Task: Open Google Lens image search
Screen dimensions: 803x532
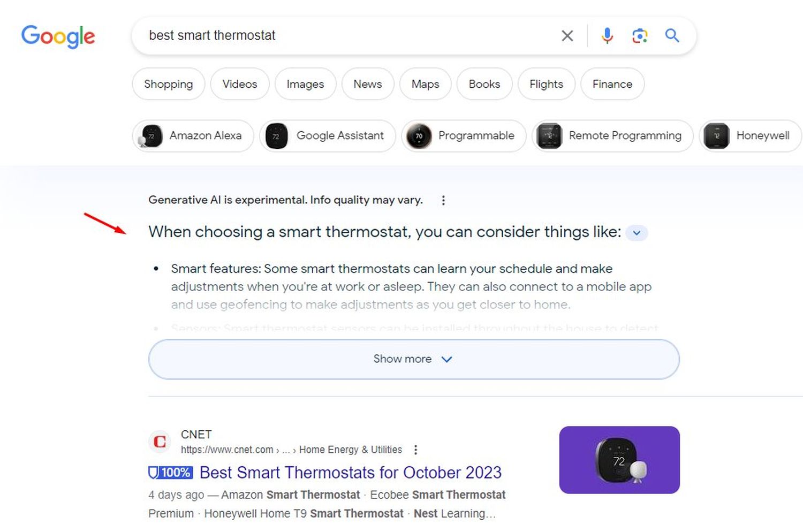Action: (640, 36)
